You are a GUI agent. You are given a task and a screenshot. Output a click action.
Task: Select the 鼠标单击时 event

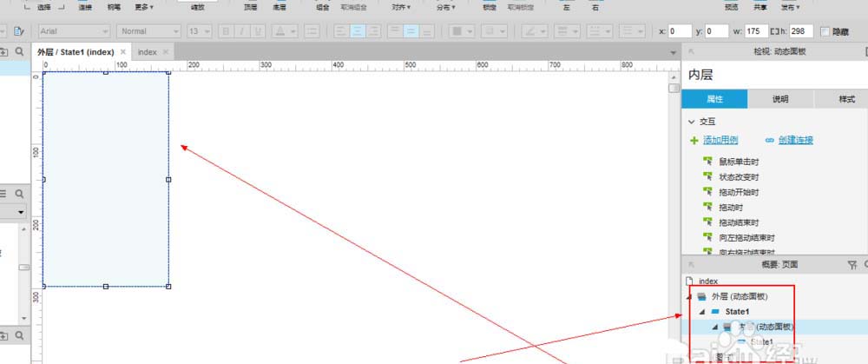pos(739,162)
